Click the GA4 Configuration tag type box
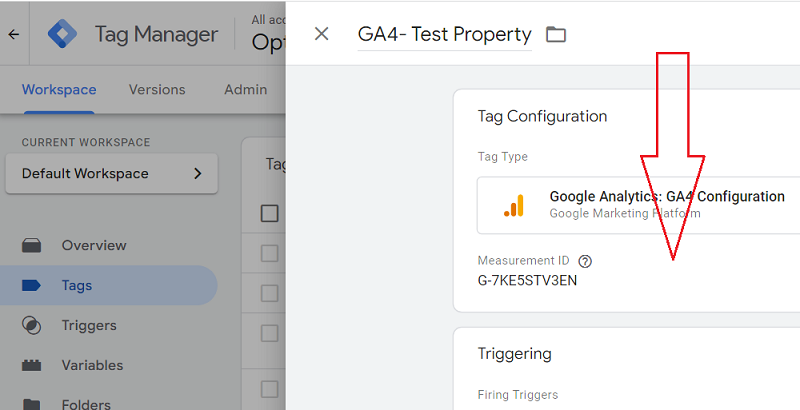Image resolution: width=800 pixels, height=410 pixels. click(640, 205)
